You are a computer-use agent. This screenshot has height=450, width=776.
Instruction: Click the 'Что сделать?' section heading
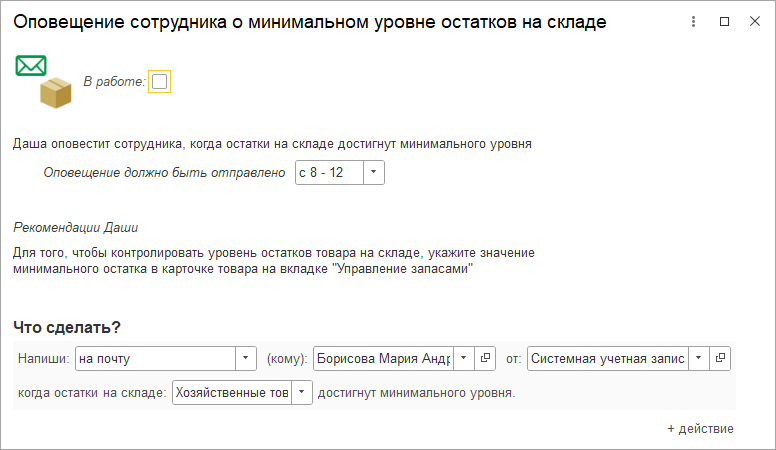[x=67, y=327]
